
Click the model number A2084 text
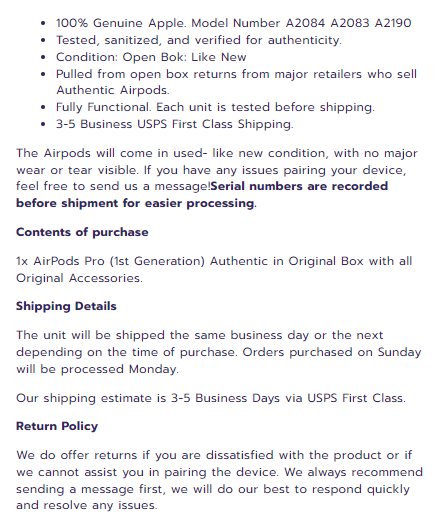pos(305,23)
